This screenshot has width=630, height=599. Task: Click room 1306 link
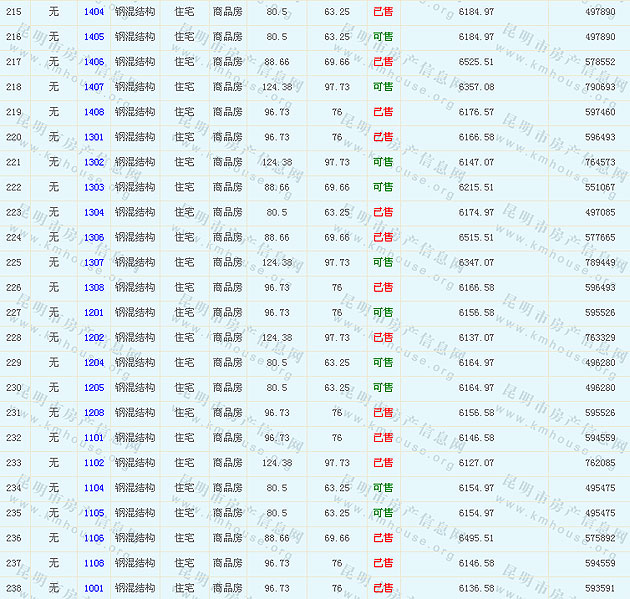tap(93, 237)
